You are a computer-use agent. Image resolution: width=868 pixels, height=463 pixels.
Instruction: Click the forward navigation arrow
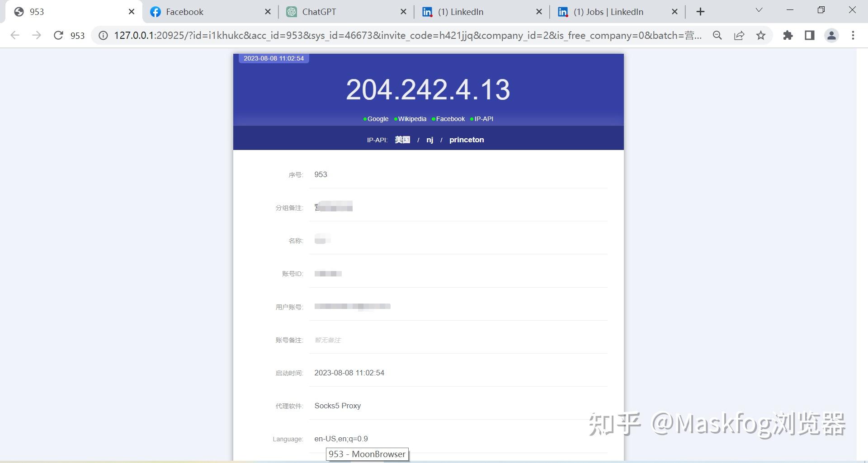click(x=37, y=35)
